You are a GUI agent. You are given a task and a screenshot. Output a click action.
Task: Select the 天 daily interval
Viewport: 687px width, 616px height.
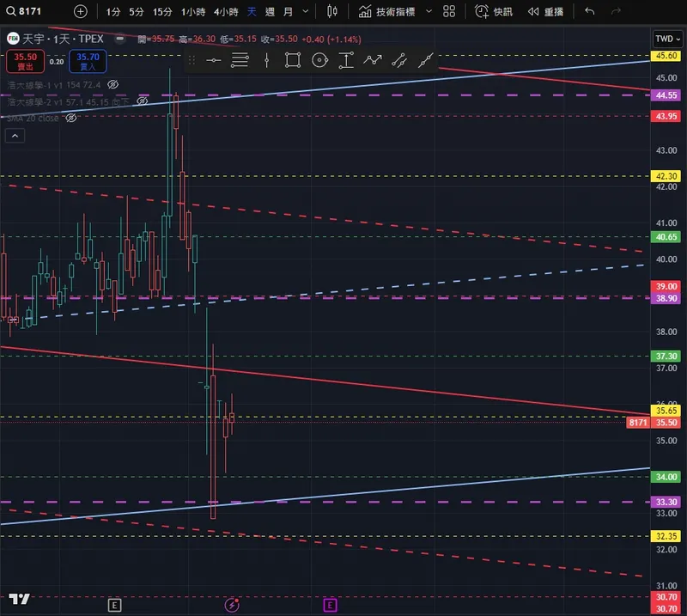tap(252, 12)
